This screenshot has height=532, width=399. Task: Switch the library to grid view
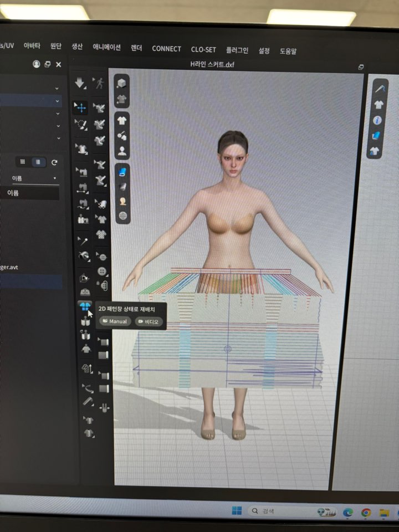23,162
